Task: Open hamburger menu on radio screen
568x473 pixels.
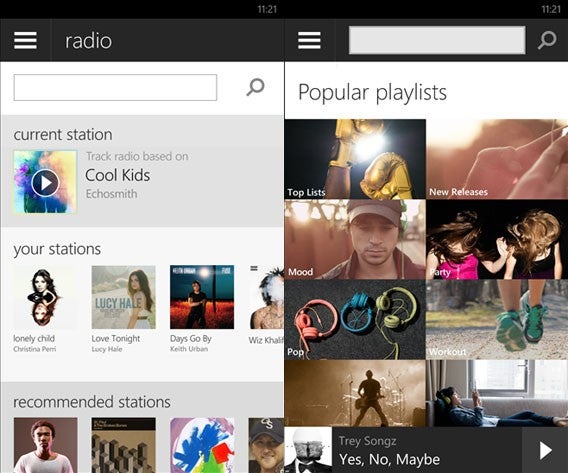Action: [x=25, y=40]
